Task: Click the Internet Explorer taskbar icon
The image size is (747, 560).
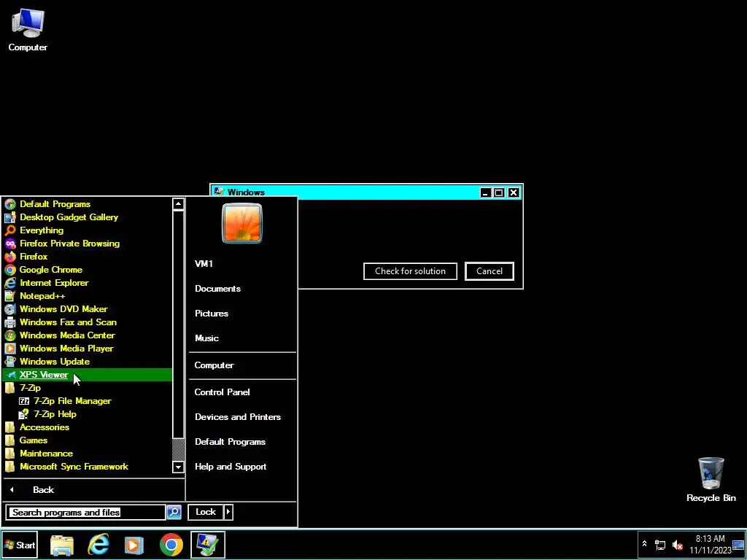Action: [x=98, y=545]
